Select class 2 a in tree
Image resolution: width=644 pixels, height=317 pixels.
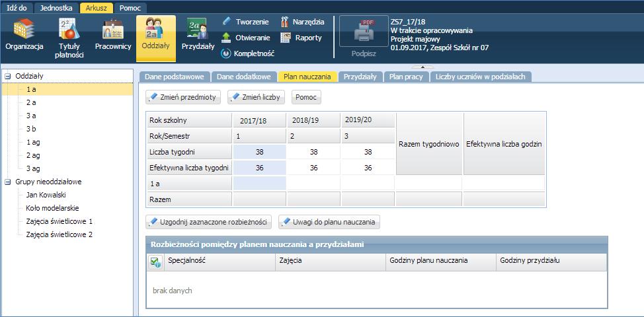coord(31,102)
